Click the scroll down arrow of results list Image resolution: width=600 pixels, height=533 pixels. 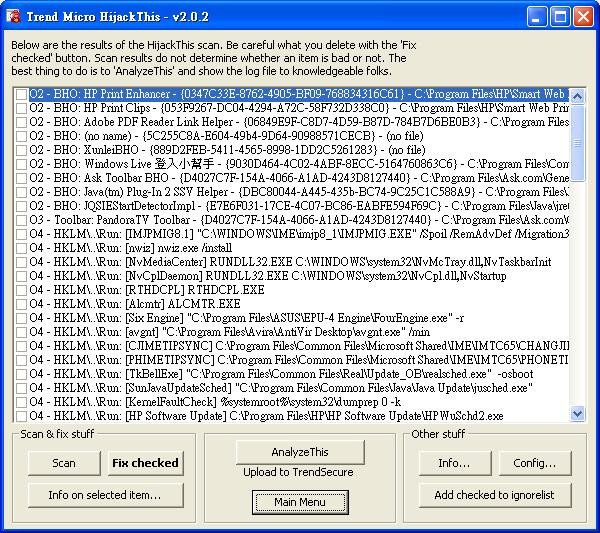(x=577, y=414)
